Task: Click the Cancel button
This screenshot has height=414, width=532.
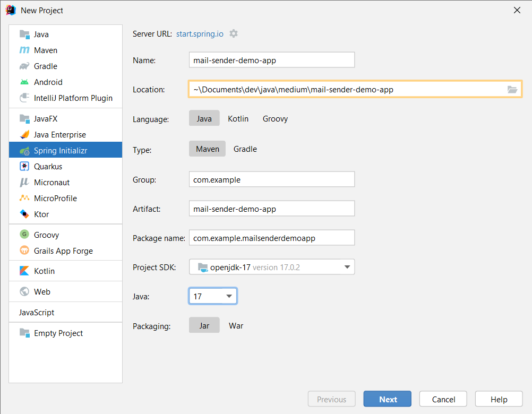Action: click(443, 400)
